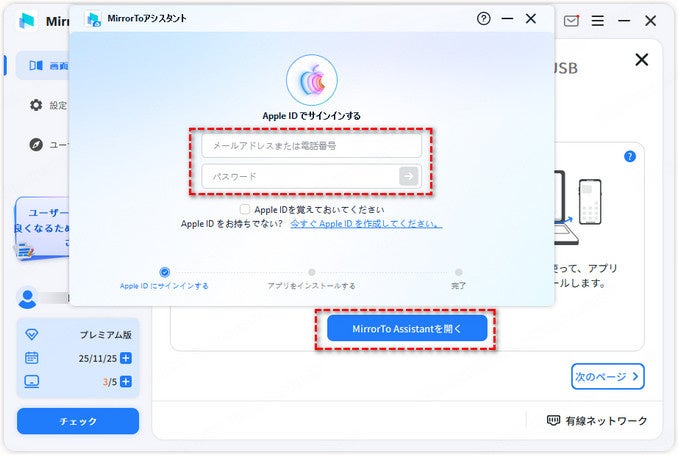678x455 pixels.
Task: Click wired network status icon
Action: [x=553, y=420]
